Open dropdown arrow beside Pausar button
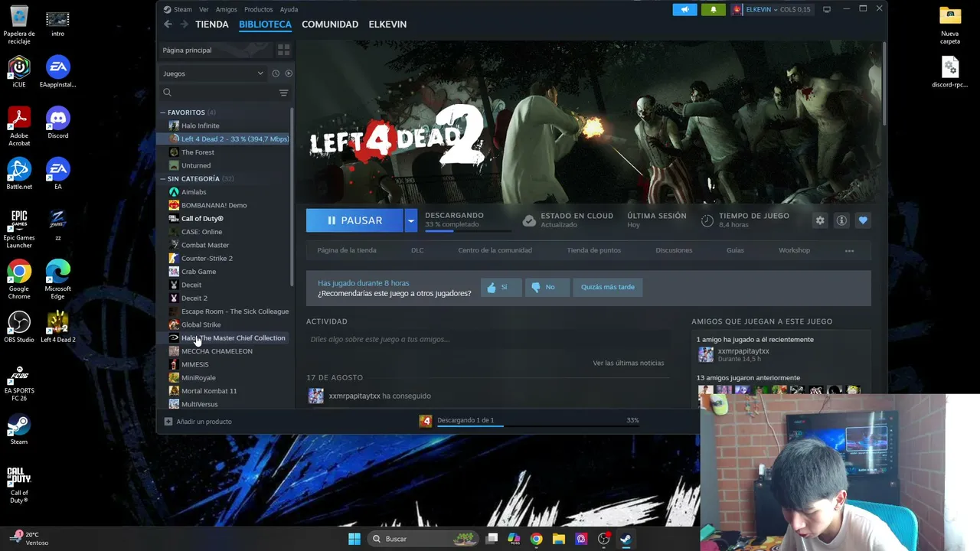The height and width of the screenshot is (551, 980). tap(411, 220)
